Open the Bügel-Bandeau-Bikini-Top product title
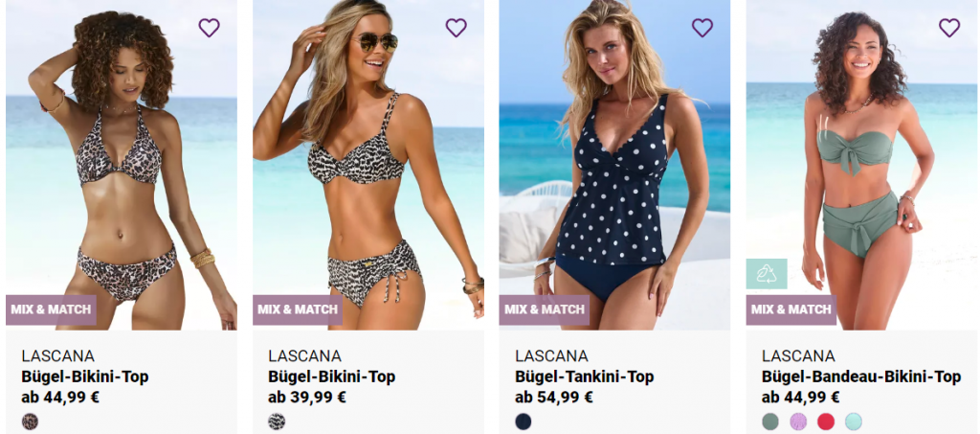This screenshot has height=434, width=980. [860, 377]
